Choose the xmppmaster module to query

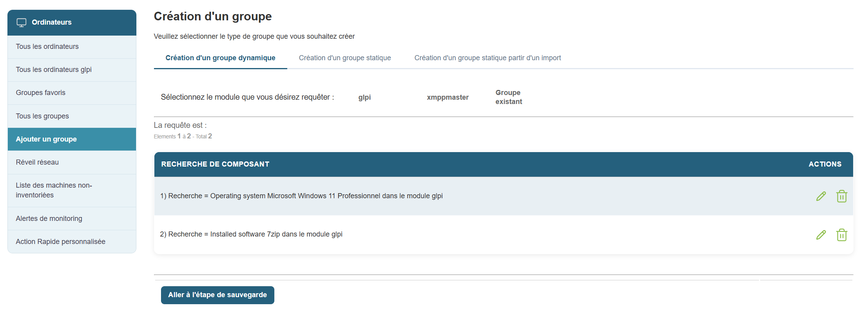click(447, 97)
